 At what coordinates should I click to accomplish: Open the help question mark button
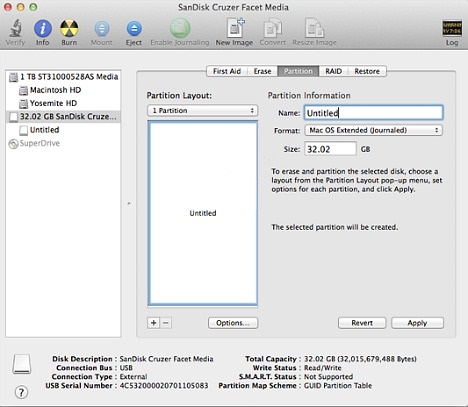point(21,392)
